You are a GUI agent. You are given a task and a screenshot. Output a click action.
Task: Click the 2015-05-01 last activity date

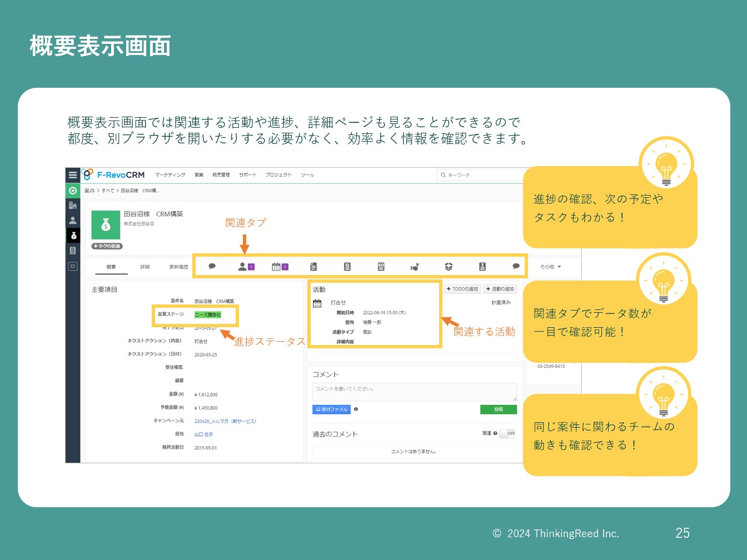tap(206, 448)
